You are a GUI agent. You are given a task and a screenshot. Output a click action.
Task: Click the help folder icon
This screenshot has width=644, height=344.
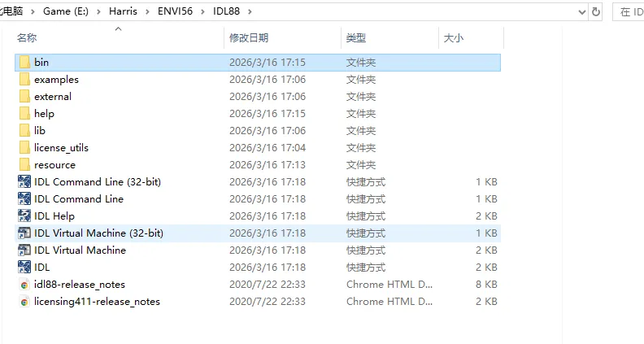click(x=24, y=113)
